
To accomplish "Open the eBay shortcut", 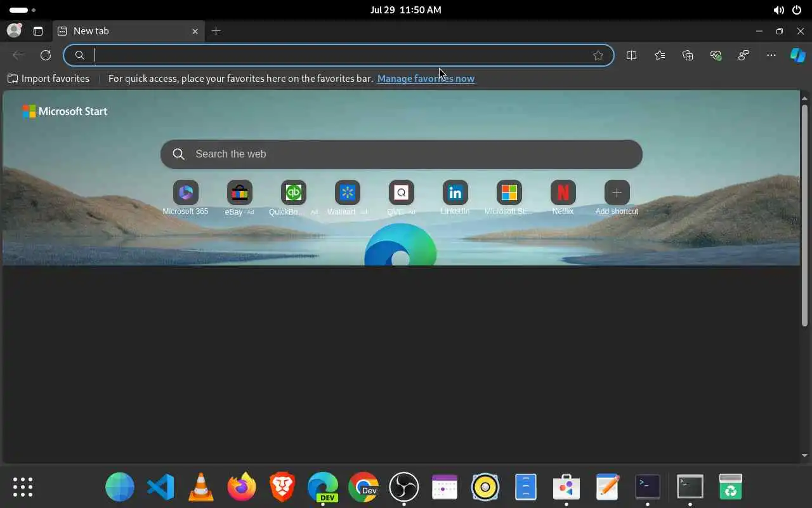I will coord(239,198).
